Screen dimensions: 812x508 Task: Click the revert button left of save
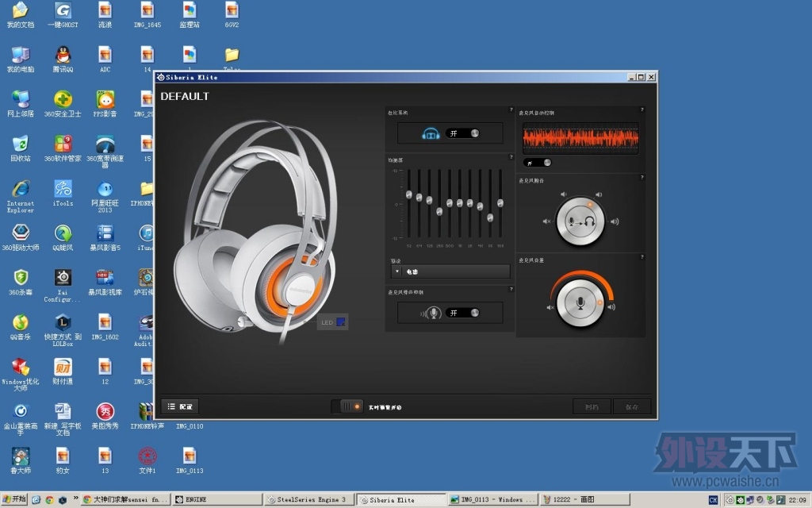592,406
